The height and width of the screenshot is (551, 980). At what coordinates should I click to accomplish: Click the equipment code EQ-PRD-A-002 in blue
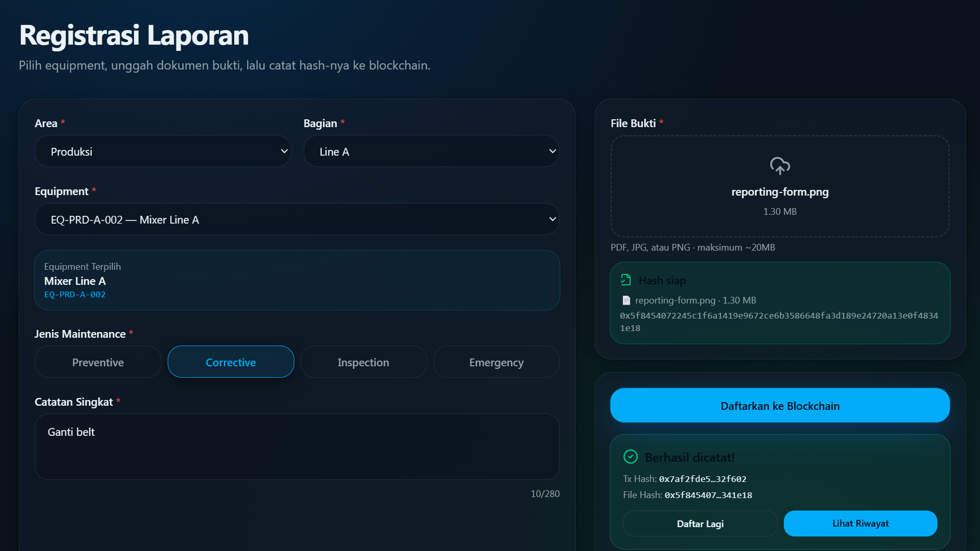[x=75, y=295]
